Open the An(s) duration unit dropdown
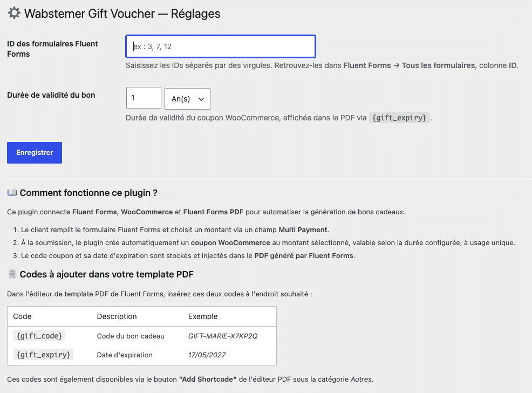This screenshot has height=393, width=532. 187,99
